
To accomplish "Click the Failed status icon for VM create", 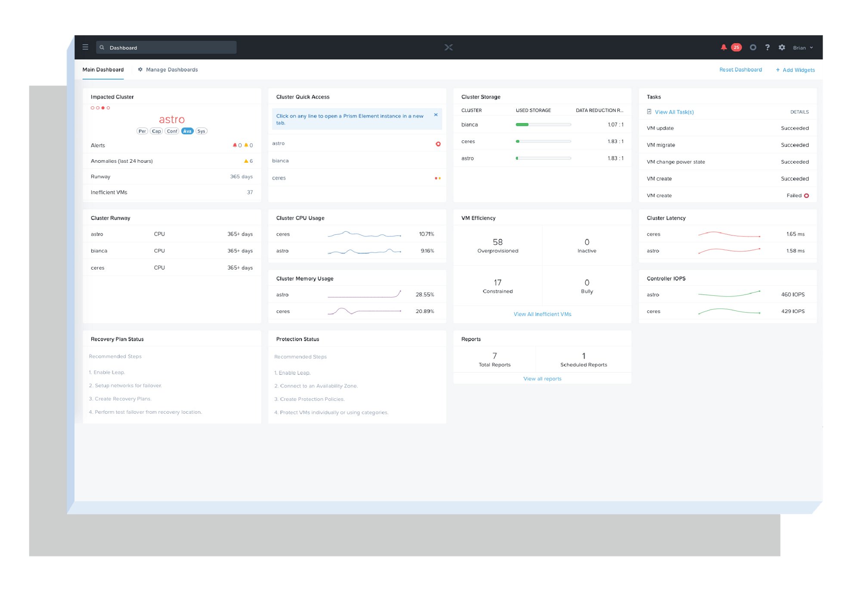I will point(806,196).
